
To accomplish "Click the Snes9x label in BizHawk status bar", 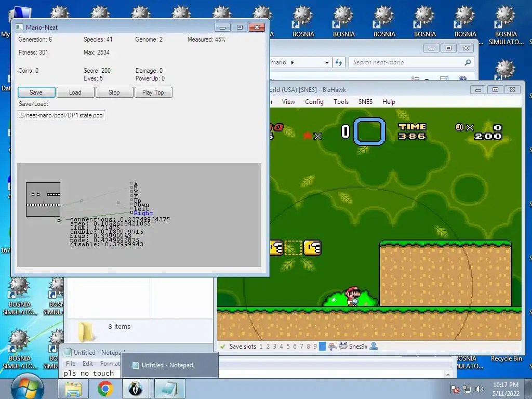I will (x=358, y=347).
